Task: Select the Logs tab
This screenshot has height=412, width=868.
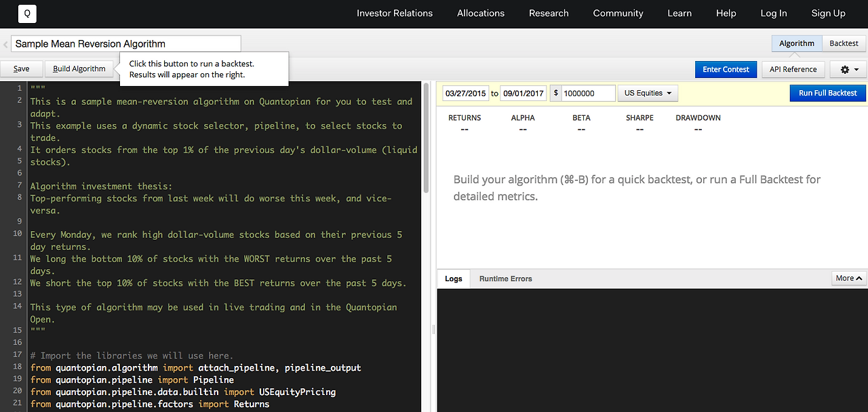Action: [x=454, y=279]
